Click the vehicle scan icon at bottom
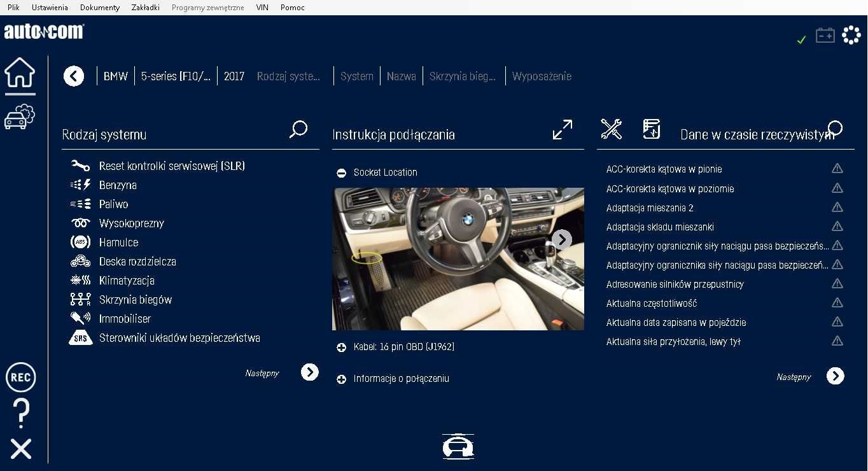868x471 pixels. [x=458, y=446]
